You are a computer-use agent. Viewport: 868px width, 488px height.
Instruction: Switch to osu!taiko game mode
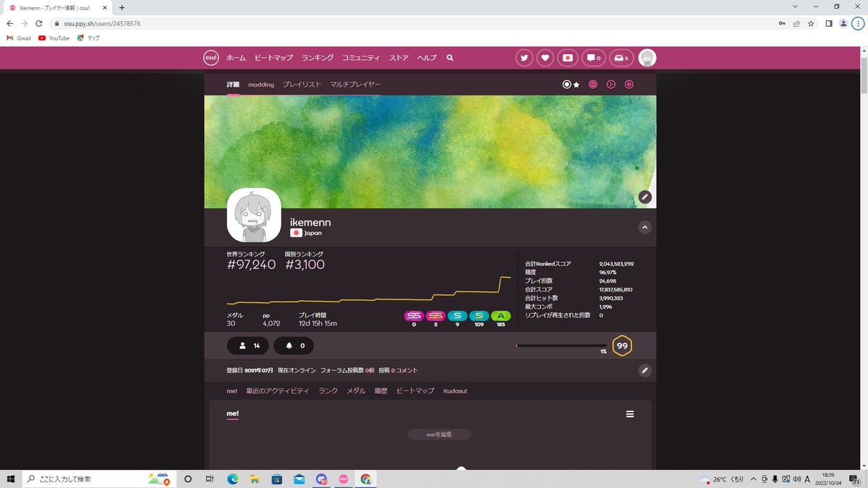click(592, 85)
